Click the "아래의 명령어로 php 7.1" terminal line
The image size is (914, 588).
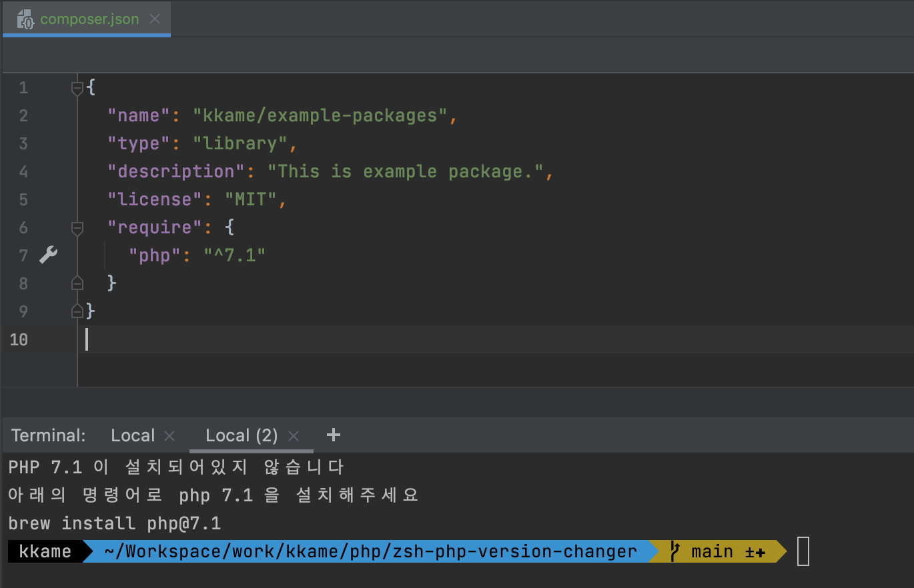213,495
